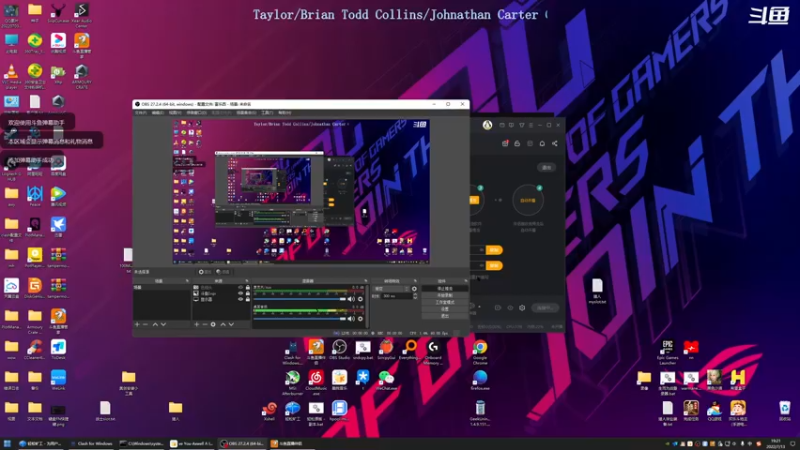800x450 pixels.
Task: Add a new source in OBS Sources panel
Action: pyautogui.click(x=196, y=324)
